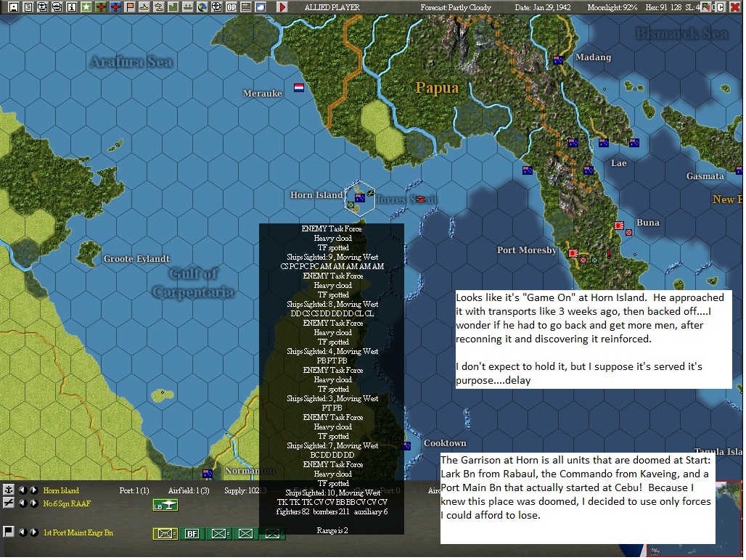
Task: Click 'ALLIED PLAYER' label
Action: pyautogui.click(x=332, y=7)
